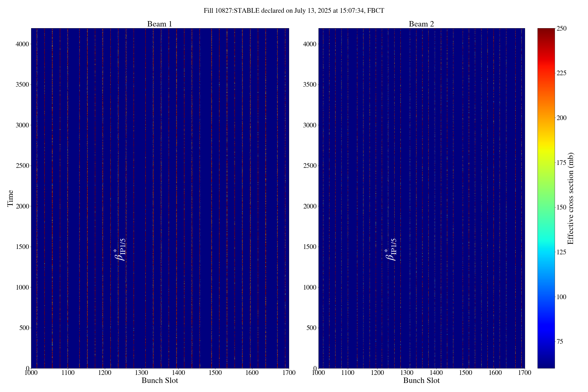Click Beam 2 y-axis tick 2500
588x392 pixels.
309,166
